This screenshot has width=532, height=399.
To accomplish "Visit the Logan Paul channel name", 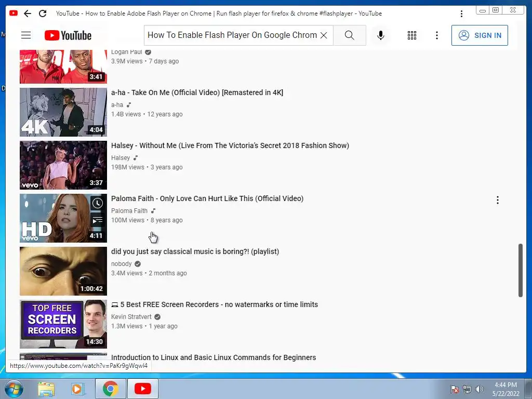I will tap(127, 52).
